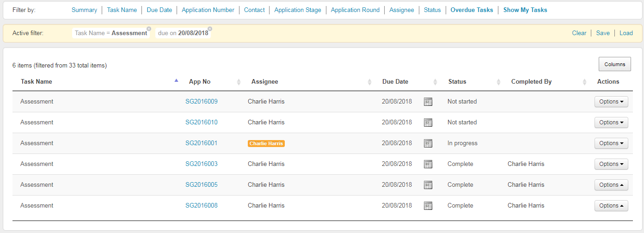Remove the due on 20/08/2018 filter
The width and height of the screenshot is (644, 233).
(x=210, y=29)
